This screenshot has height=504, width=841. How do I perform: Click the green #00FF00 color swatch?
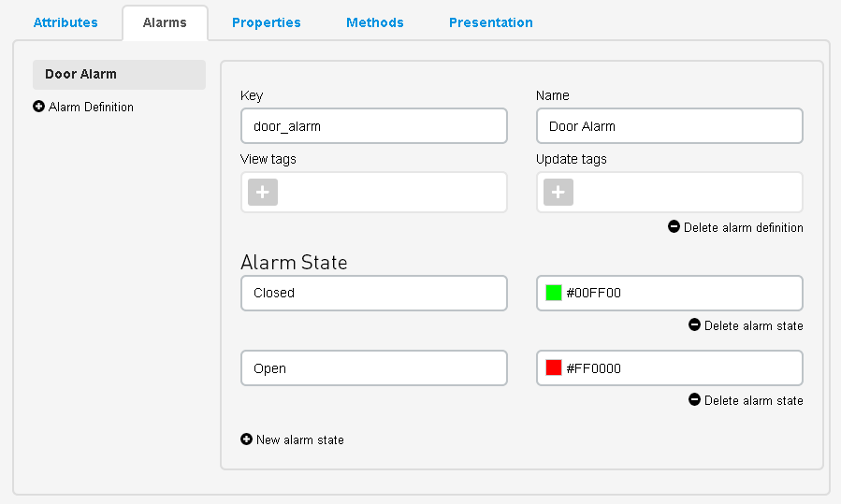tap(553, 293)
